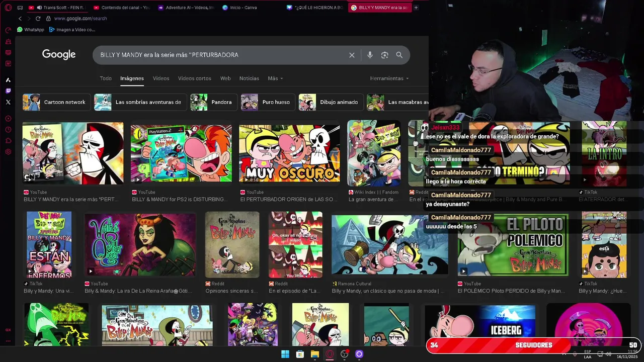Open the Fandom Wiki Index image thumbnail
644x362 pixels.
[374, 153]
